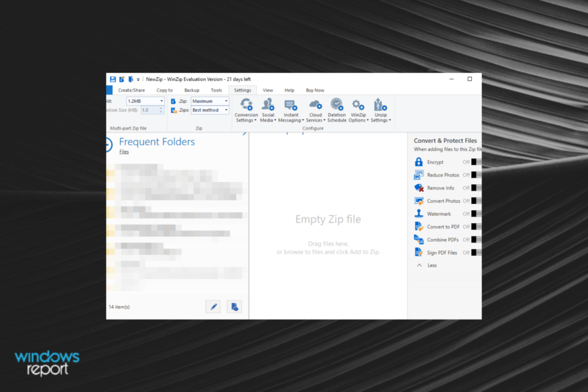Click the back arrow beside Frequent Folders
588x392 pixels.
click(x=109, y=145)
